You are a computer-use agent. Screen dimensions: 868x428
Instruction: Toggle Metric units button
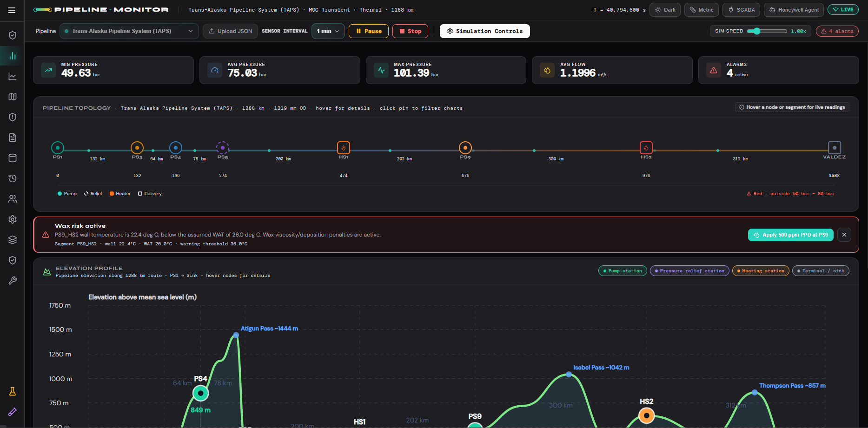tap(702, 10)
